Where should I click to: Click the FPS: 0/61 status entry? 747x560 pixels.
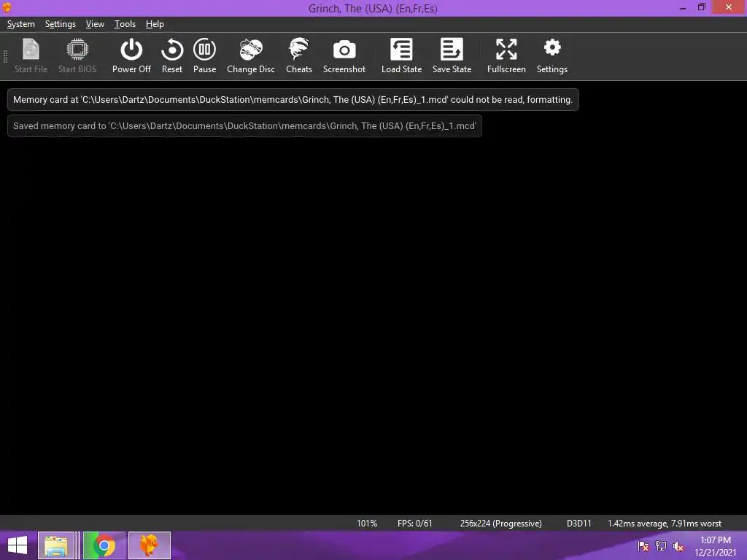click(x=415, y=524)
